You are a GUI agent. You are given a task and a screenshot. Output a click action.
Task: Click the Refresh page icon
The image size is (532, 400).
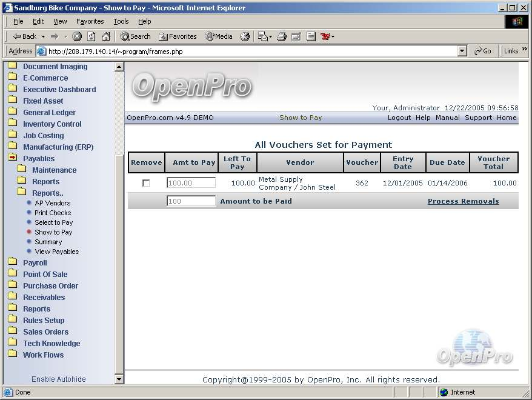(x=91, y=36)
